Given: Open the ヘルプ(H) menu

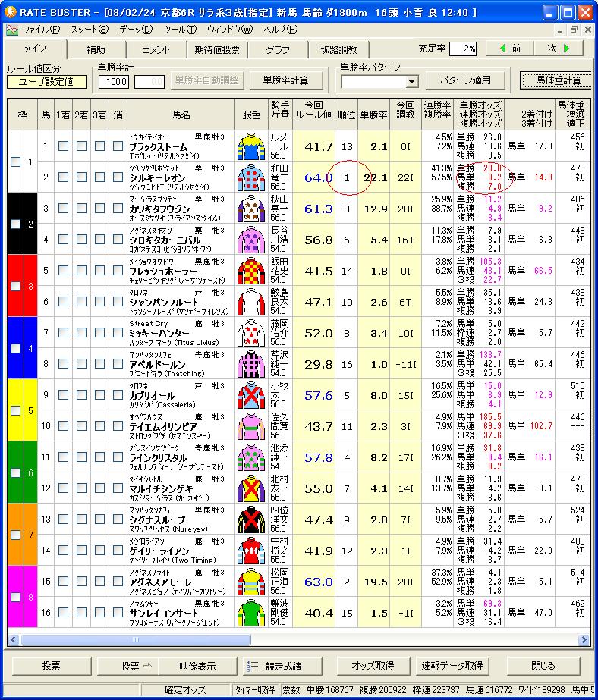Looking at the screenshot, I should [x=281, y=30].
